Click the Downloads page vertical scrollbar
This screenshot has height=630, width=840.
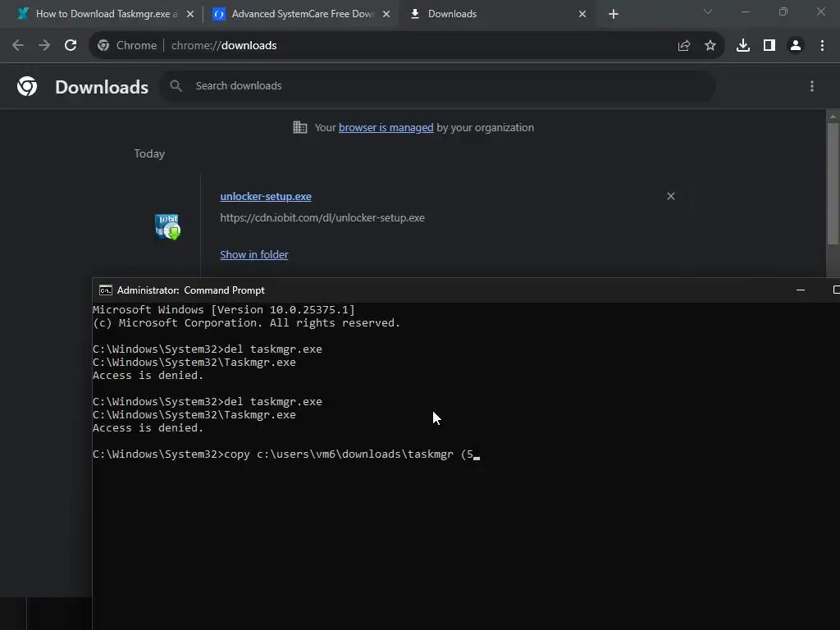tap(833, 184)
